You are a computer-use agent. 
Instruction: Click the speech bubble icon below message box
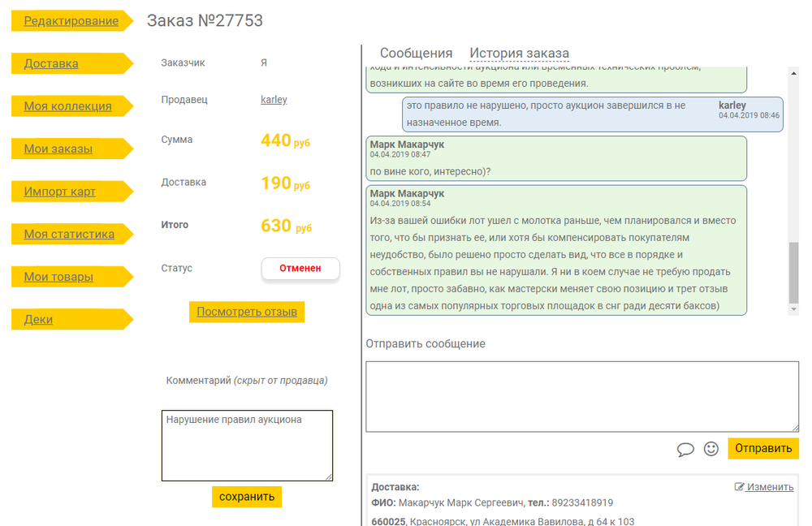click(685, 449)
